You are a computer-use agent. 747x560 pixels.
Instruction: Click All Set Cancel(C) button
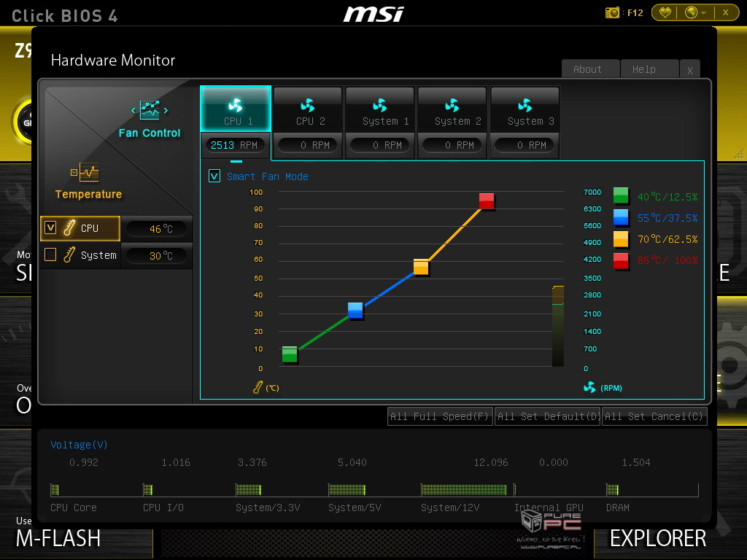tap(654, 416)
